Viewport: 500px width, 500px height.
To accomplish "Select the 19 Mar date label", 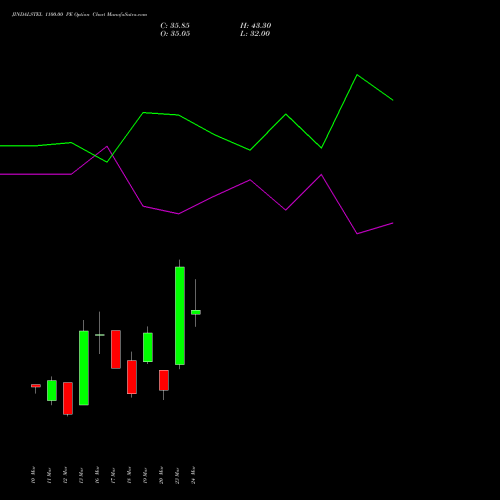I will 145,475.
